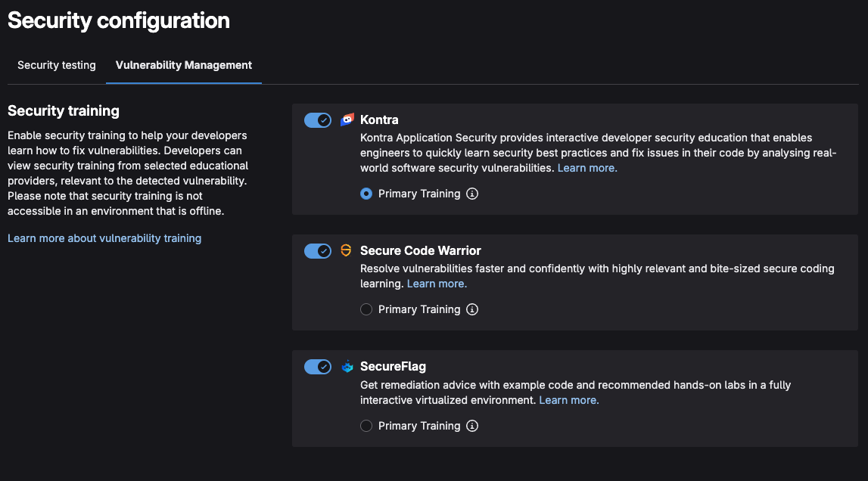Open info icon beside SecureFlag Primary Training
This screenshot has height=481, width=868.
click(x=472, y=426)
